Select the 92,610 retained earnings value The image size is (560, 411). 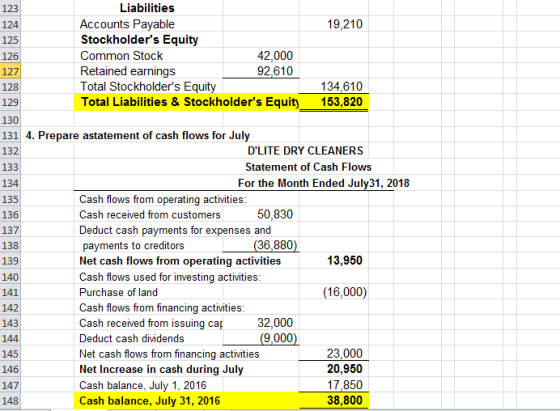point(275,71)
